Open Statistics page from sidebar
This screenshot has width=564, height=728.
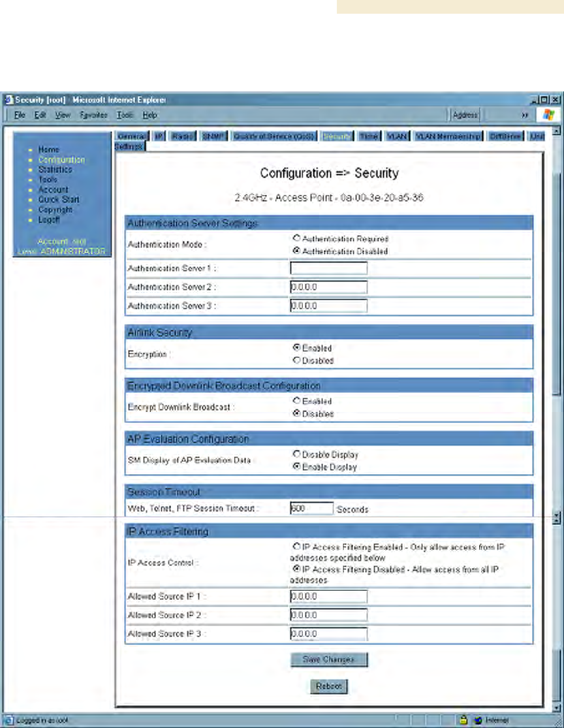(55, 170)
